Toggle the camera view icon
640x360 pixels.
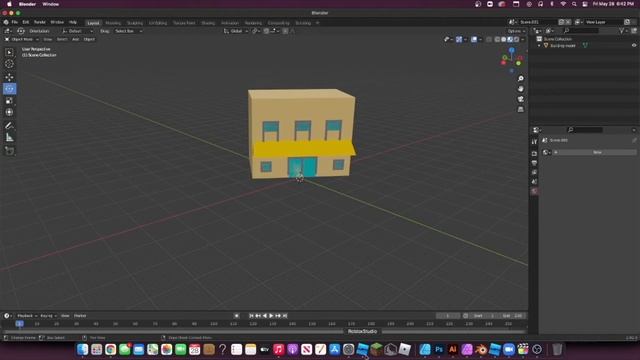pyautogui.click(x=520, y=99)
